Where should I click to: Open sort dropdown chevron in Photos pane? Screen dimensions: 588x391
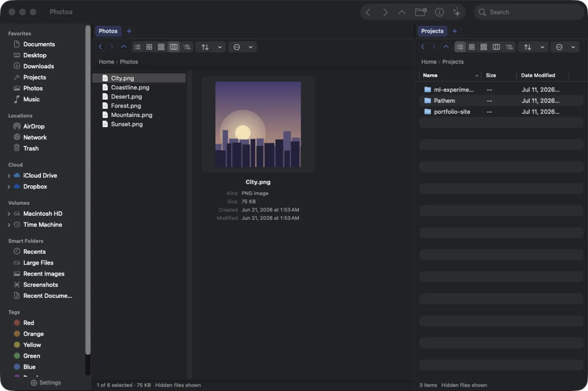coord(220,47)
